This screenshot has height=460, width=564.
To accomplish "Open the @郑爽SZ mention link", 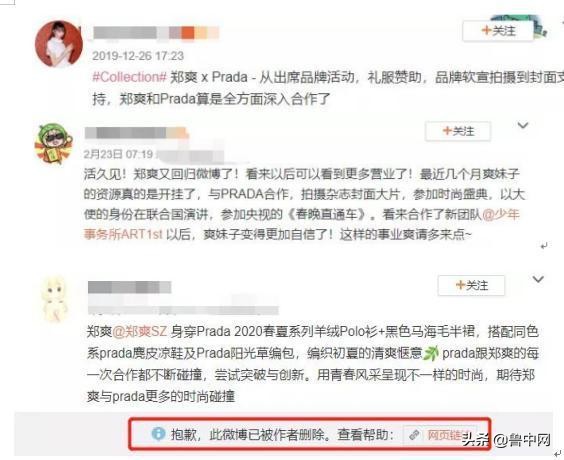I will pos(140,331).
